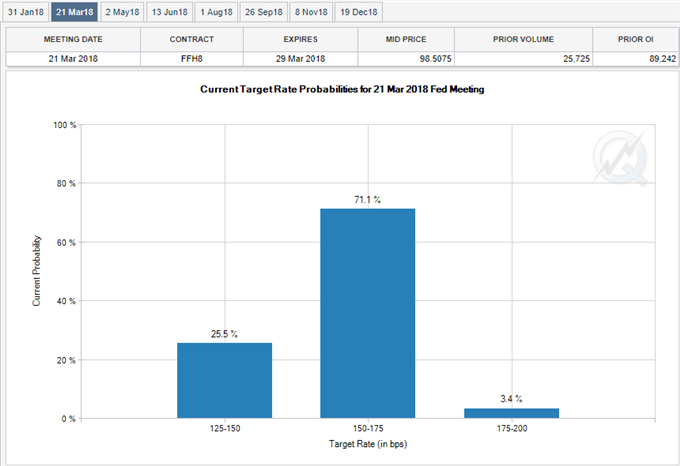Switch to the 1 Aug18 tab
The width and height of the screenshot is (680, 466).
[x=216, y=12]
